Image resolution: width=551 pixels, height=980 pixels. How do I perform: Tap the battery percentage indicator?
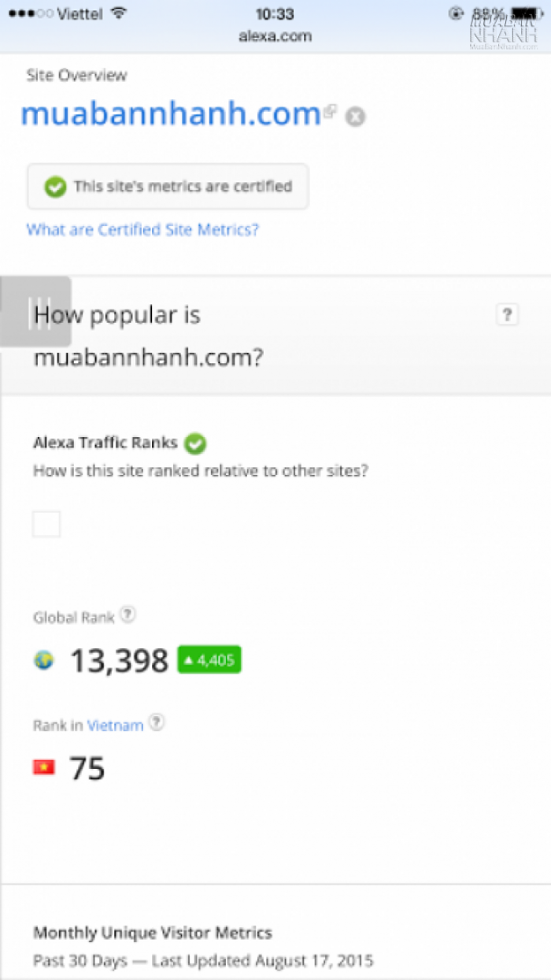[x=488, y=14]
